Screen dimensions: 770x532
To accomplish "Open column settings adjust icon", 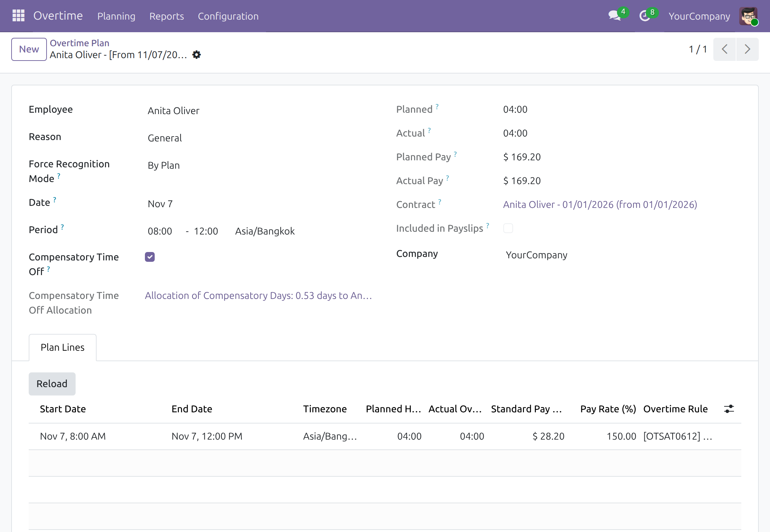I will [729, 409].
